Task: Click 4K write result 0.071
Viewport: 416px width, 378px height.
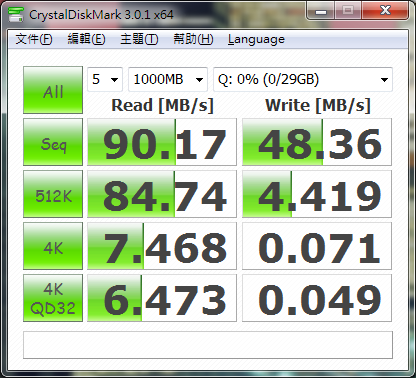Action: point(317,246)
